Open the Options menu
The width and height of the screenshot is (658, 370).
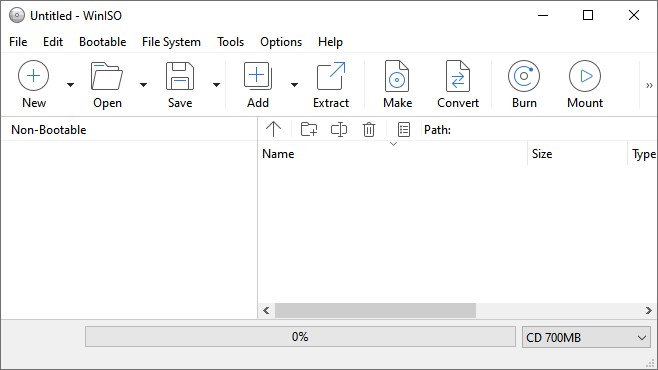(x=281, y=42)
